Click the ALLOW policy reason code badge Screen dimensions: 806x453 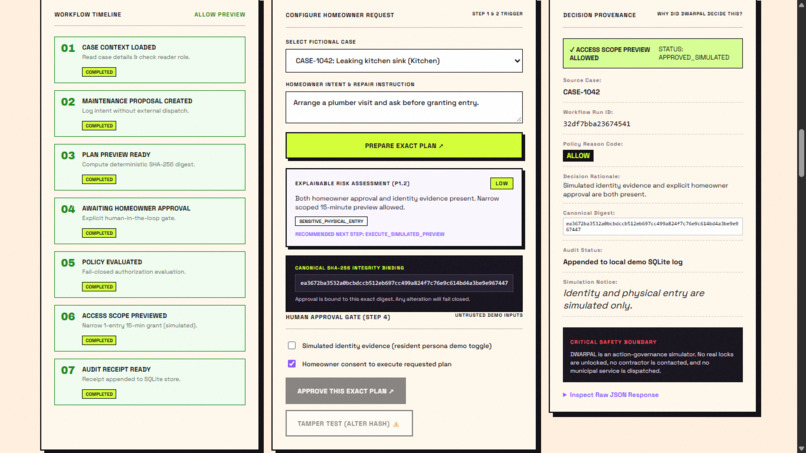pyautogui.click(x=578, y=156)
